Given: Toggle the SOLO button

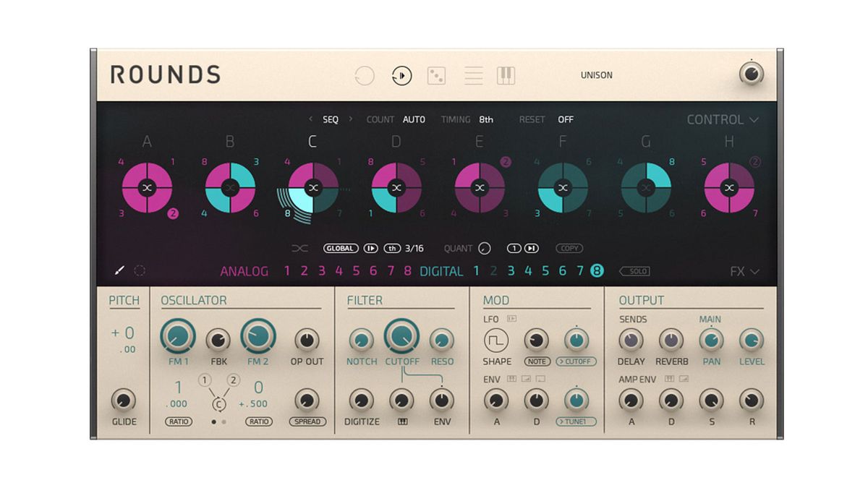Looking at the screenshot, I should (634, 271).
